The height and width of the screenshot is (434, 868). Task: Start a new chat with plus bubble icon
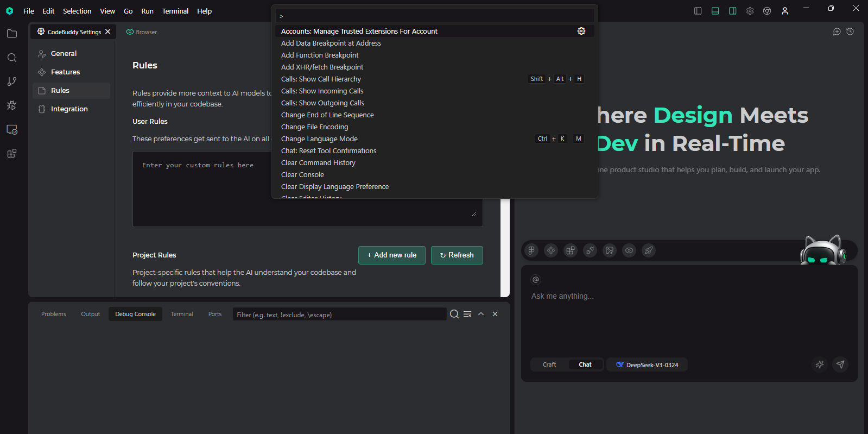coord(837,32)
